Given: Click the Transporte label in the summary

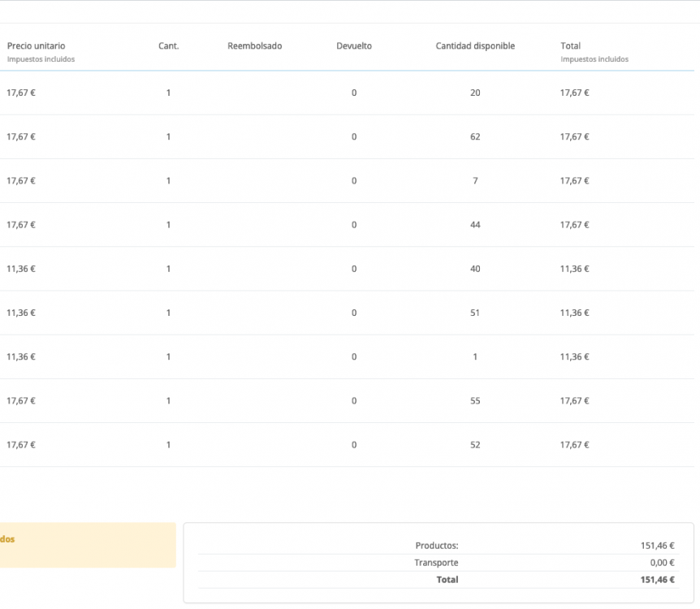Looking at the screenshot, I should tap(436, 563).
